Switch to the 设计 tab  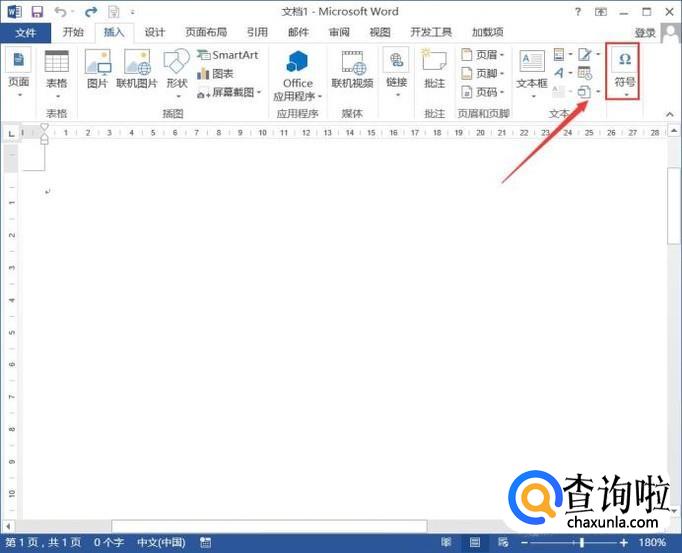click(x=154, y=32)
